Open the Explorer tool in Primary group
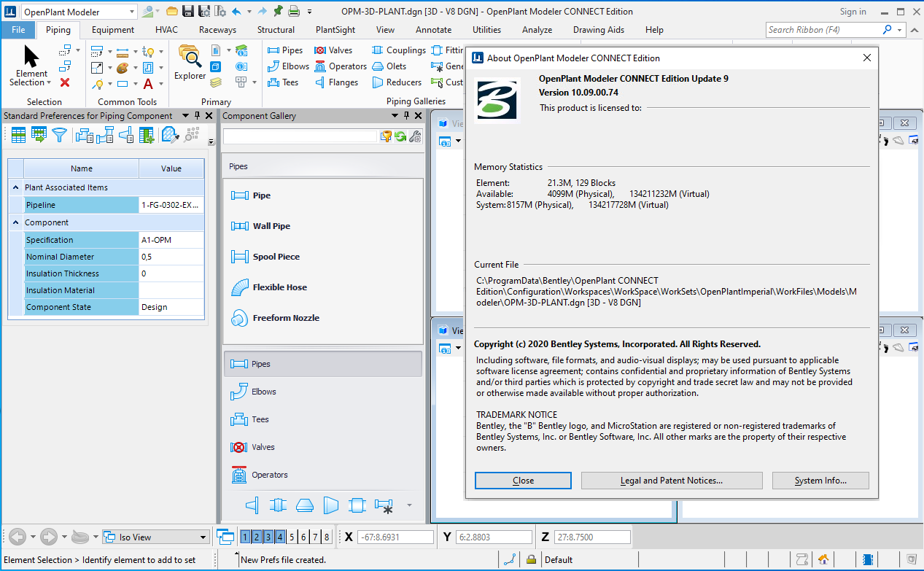 pyautogui.click(x=190, y=63)
